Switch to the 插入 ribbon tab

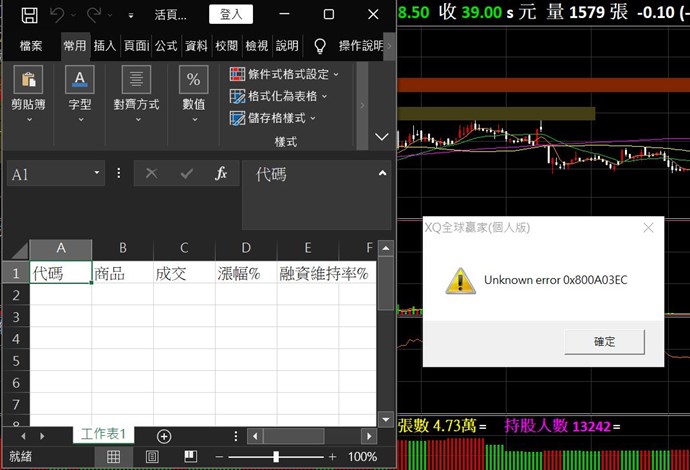[105, 46]
